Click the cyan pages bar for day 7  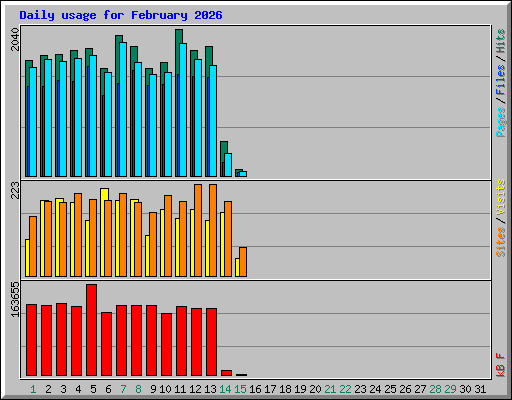(123, 109)
